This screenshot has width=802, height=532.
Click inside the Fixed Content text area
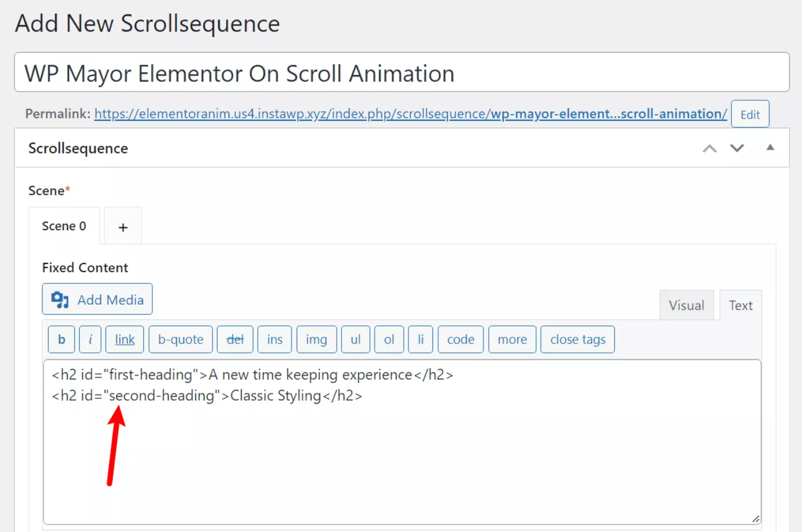click(402, 442)
